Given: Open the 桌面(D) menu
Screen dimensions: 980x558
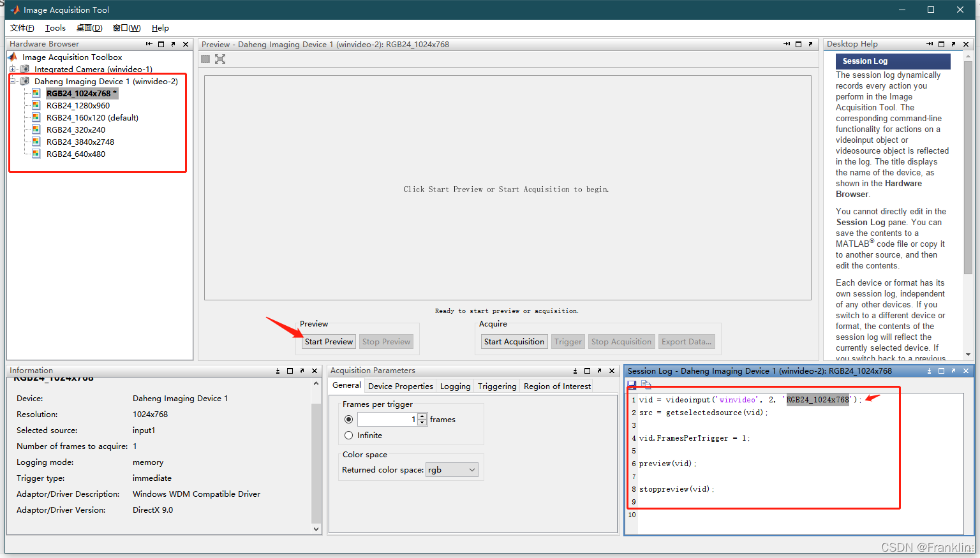Looking at the screenshot, I should pos(89,28).
